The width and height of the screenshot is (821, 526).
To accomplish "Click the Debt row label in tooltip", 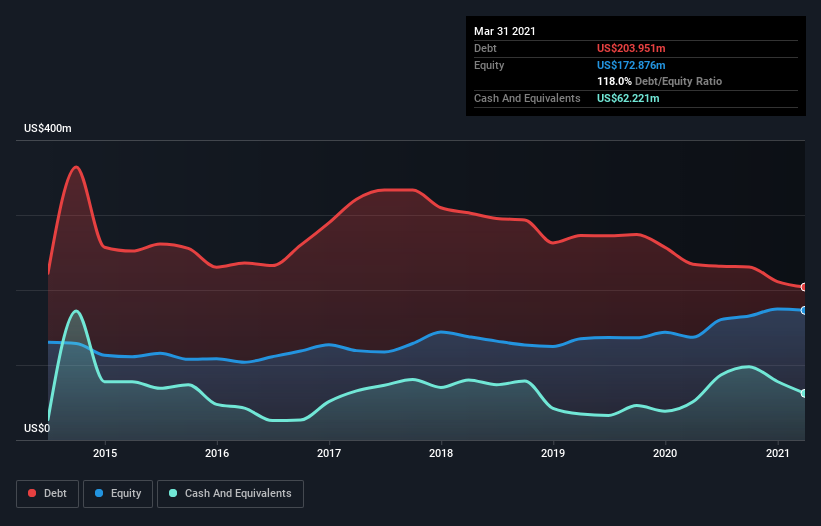I will point(485,48).
